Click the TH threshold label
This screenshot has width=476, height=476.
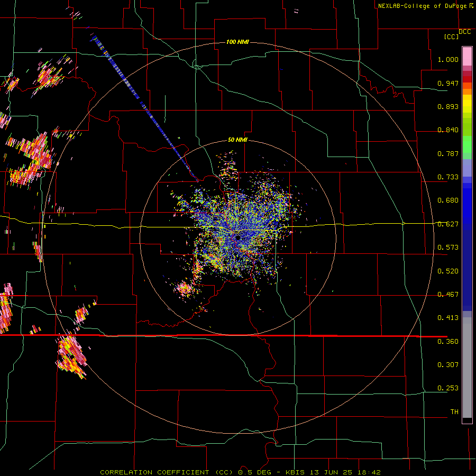(x=454, y=412)
